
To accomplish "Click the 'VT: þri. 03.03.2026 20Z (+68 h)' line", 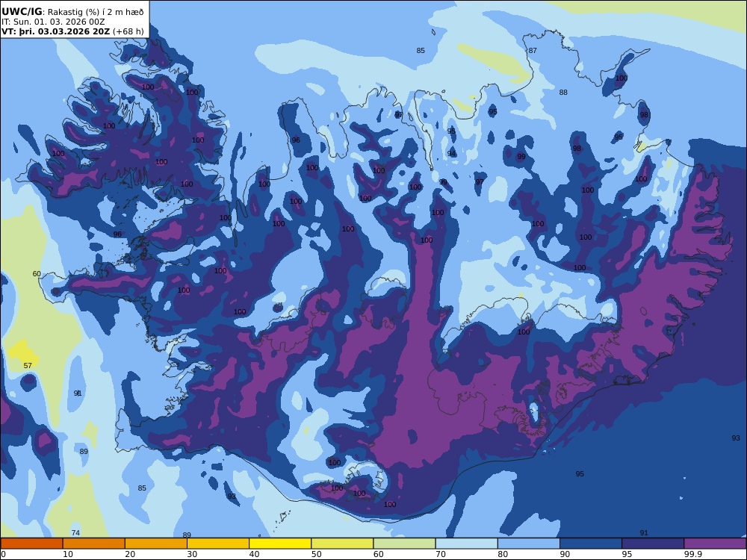I will pyautogui.click(x=72, y=31).
